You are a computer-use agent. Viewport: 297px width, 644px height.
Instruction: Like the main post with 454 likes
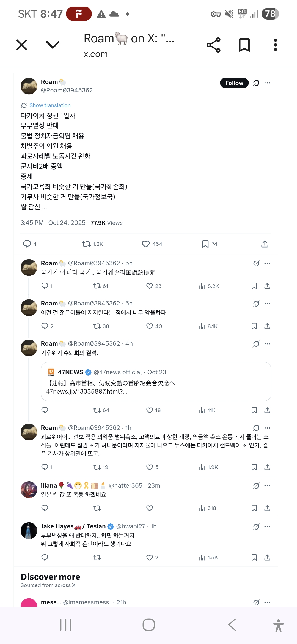point(146,244)
